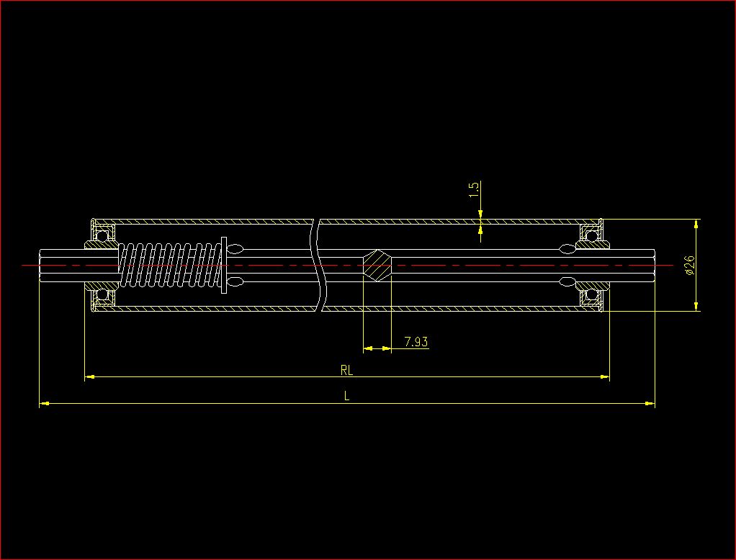Viewport: 736px width, 560px height.
Task: Select the ø26 diameter dimension label
Action: [x=688, y=265]
